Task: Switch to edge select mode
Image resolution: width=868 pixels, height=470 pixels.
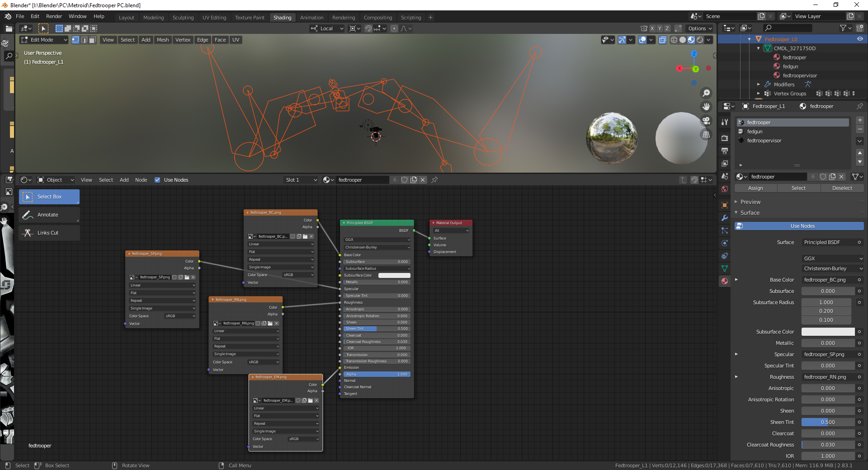Action: point(84,40)
